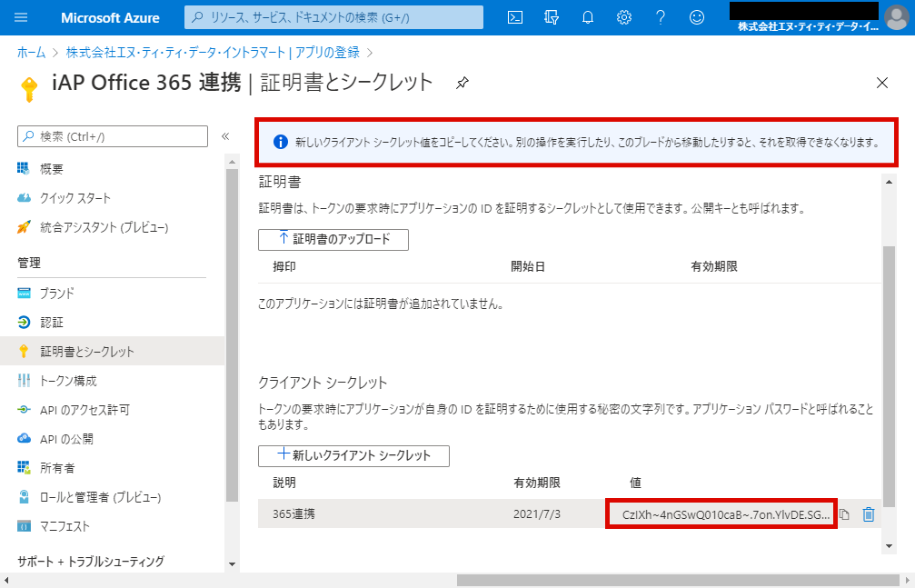Click the 統合アシスタント rocket icon
The height and width of the screenshot is (588, 915).
pos(24,227)
